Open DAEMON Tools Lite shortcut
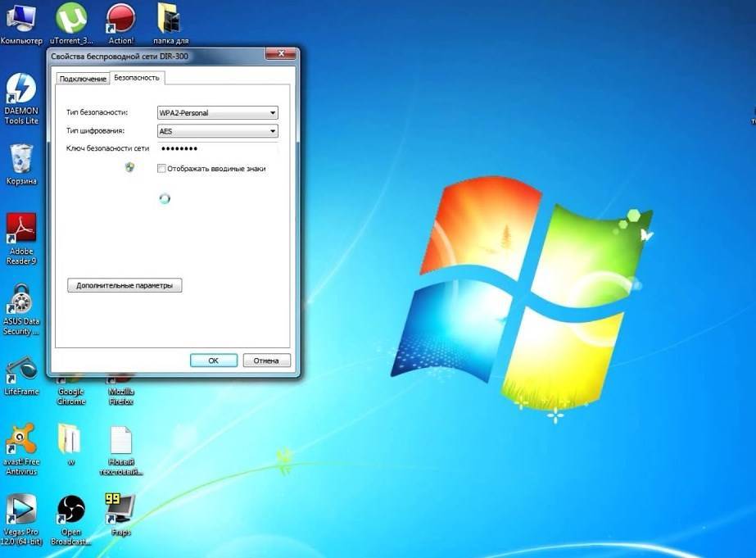 pos(21,90)
